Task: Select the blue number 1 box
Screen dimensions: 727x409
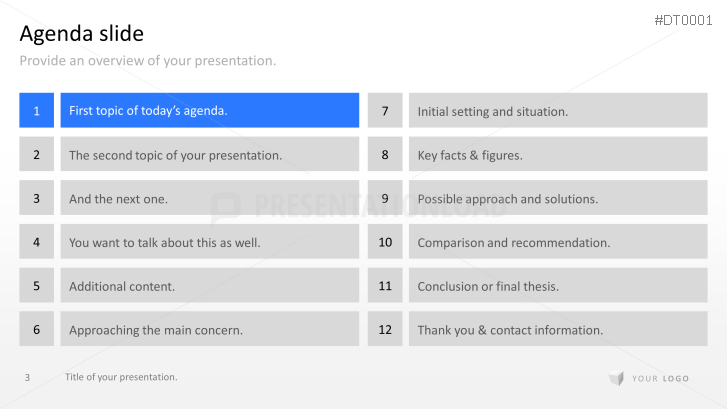Action: pos(37,110)
